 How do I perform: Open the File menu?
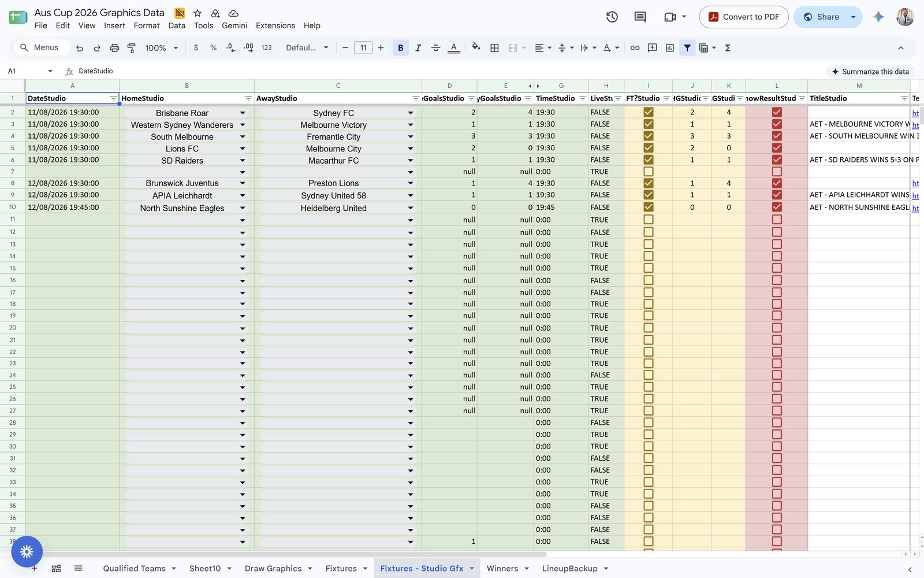click(41, 25)
